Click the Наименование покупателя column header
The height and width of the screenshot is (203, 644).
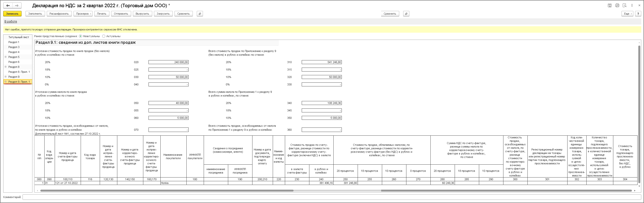pos(173,156)
